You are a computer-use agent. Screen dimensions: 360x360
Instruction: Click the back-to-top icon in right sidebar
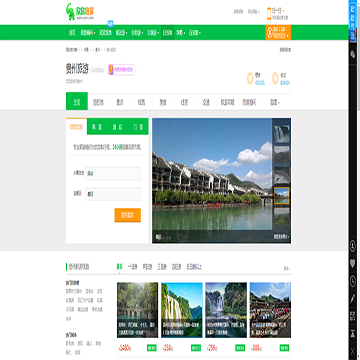pyautogui.click(x=353, y=333)
